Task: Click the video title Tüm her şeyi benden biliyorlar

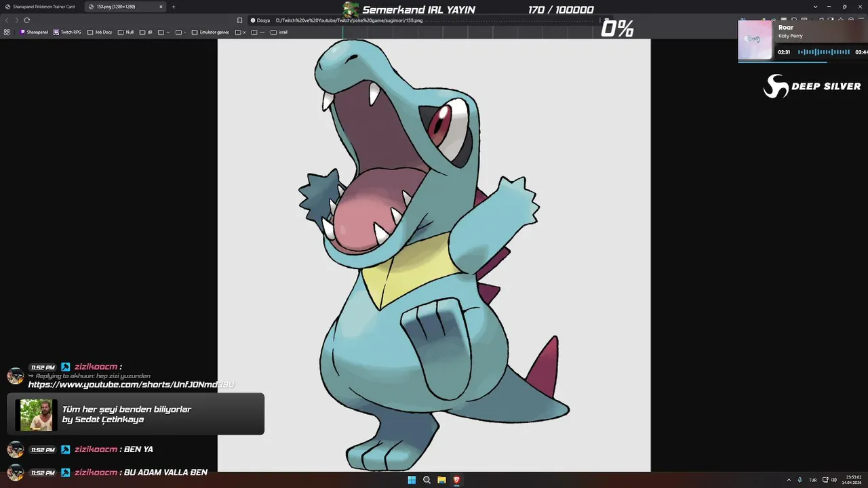Action: tap(127, 409)
